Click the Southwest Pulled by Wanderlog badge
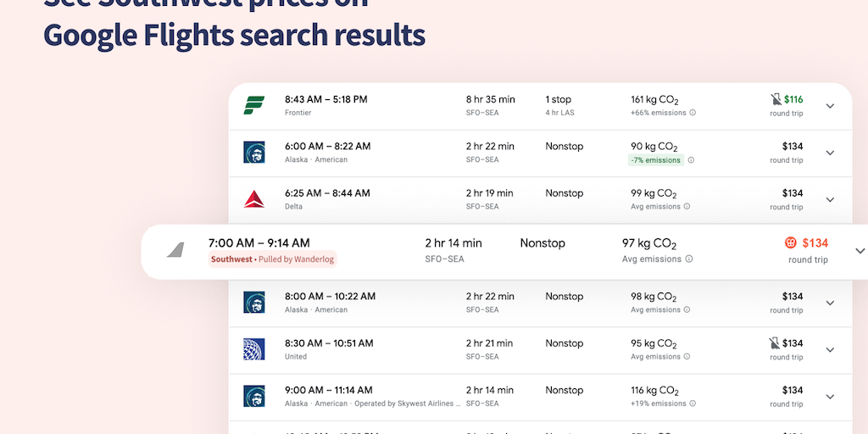868x434 pixels. pyautogui.click(x=272, y=259)
